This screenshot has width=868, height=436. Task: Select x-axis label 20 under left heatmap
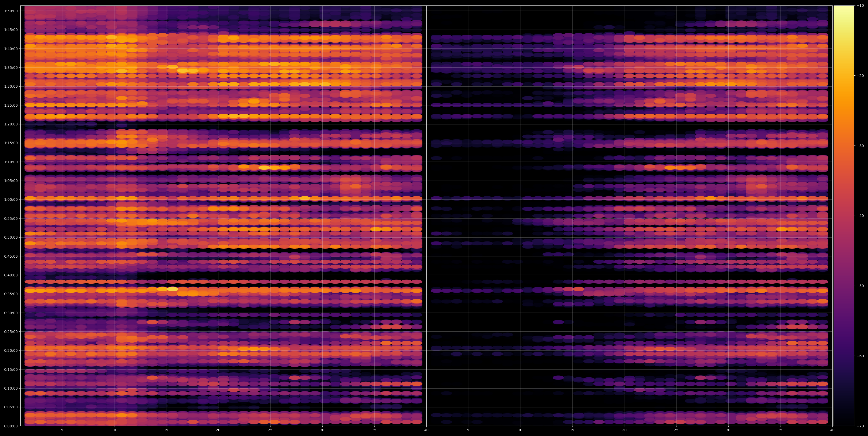tap(218, 430)
